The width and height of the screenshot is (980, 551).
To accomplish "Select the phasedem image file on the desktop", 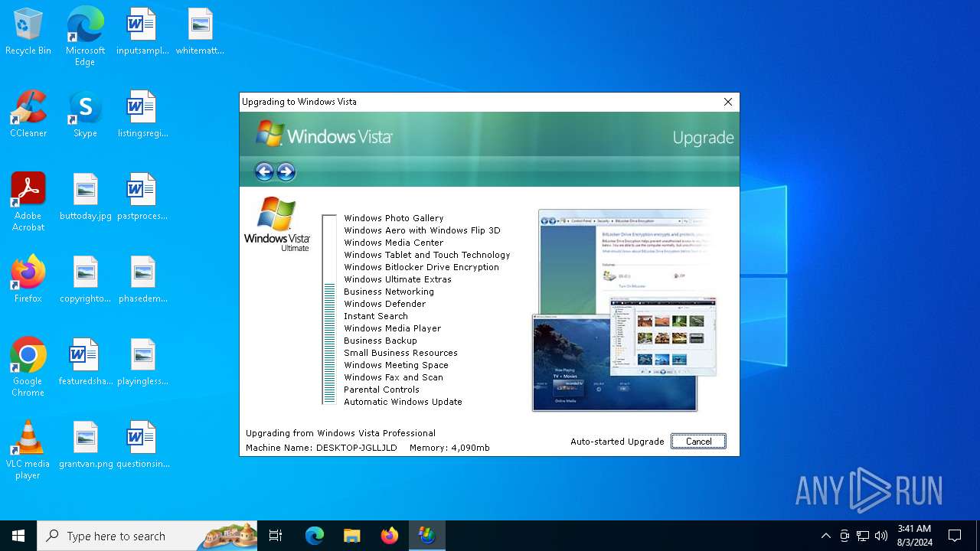I will pos(142,280).
